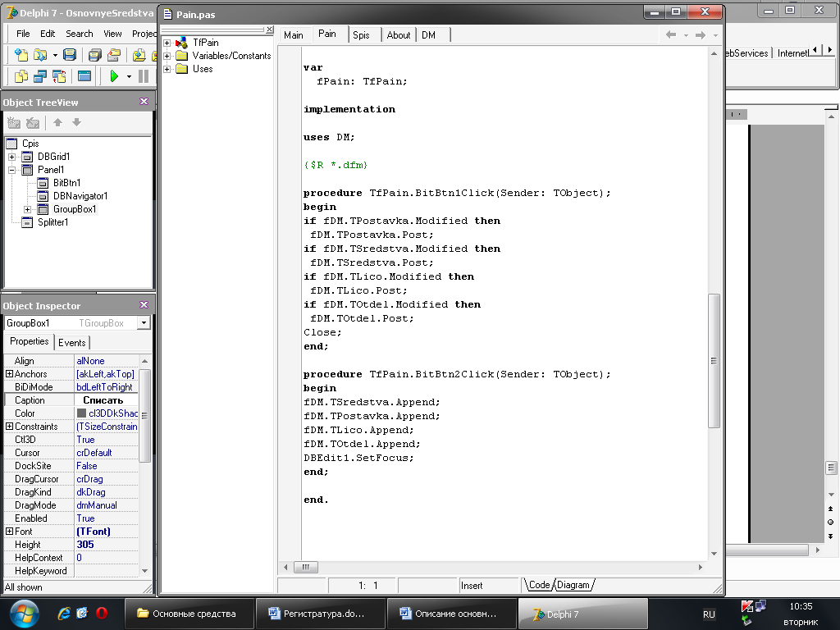
Task: Click the Caption property value field
Action: 106,400
